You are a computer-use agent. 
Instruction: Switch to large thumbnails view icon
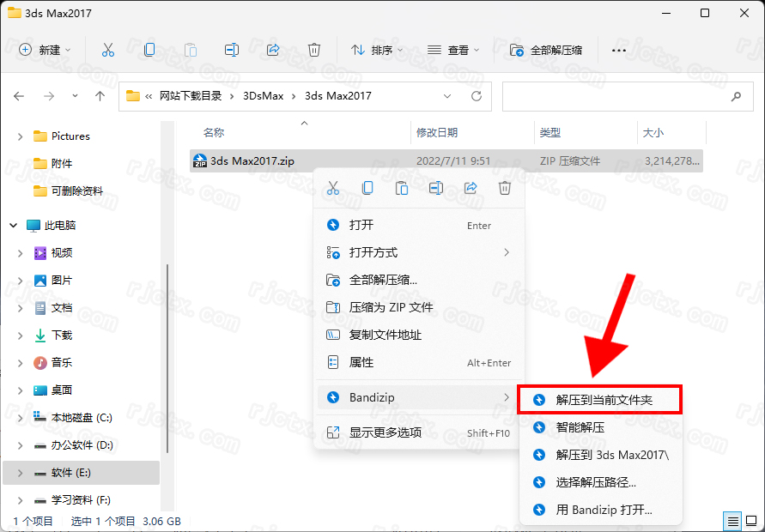coord(750,521)
